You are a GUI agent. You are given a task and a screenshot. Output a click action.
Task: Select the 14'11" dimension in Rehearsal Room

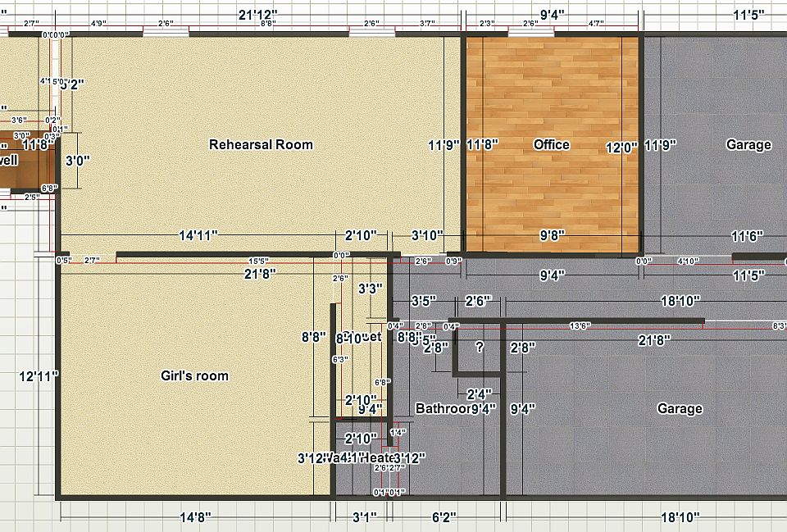pos(198,235)
